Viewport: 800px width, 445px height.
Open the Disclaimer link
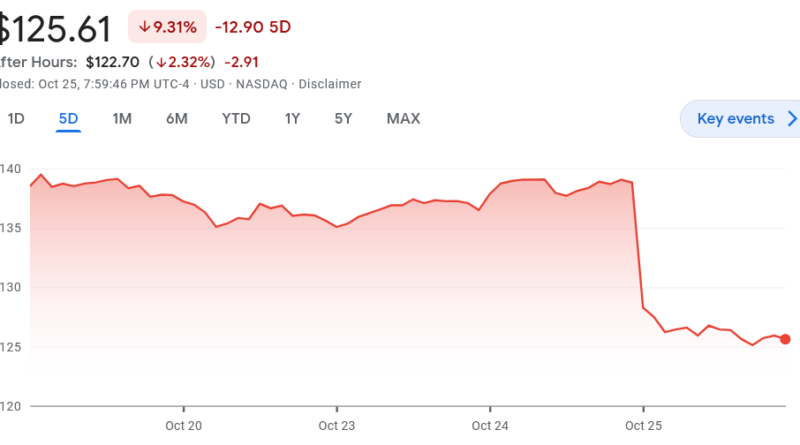[330, 84]
